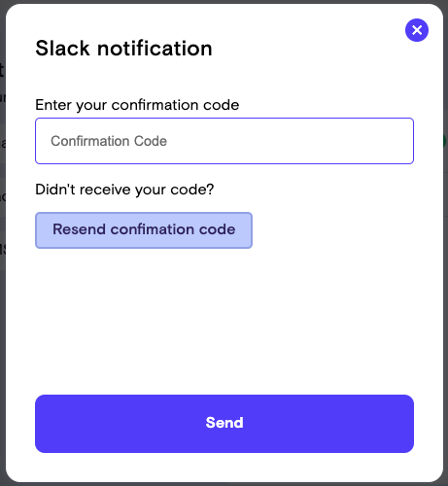Send the Slack confirmation code
Image resolution: width=448 pixels, height=486 pixels.
224,424
